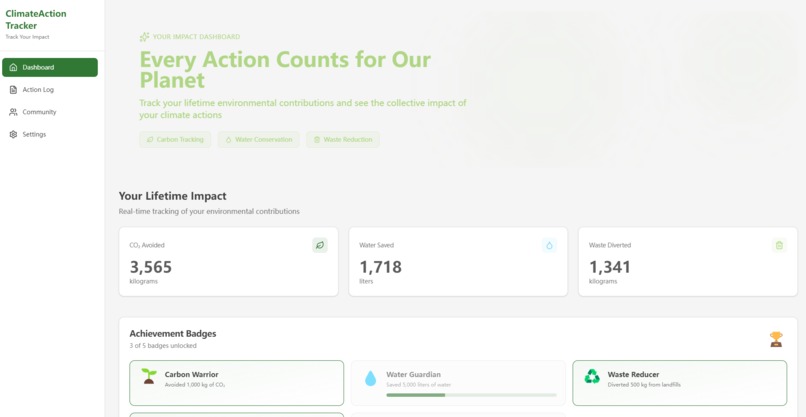Screen dimensions: 806x417
Task: Click 'Avoided 1,000 kg of CO₂' description
Action: [x=195, y=385]
